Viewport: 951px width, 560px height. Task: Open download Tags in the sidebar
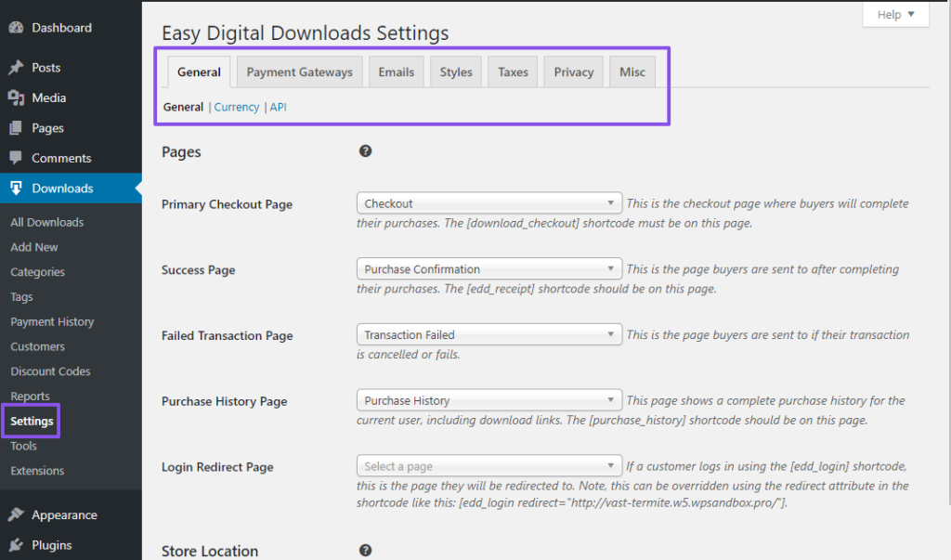tap(22, 296)
